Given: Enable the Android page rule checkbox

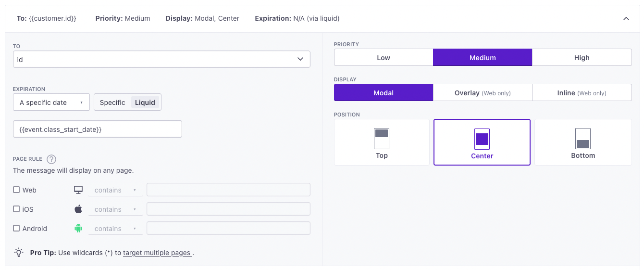Looking at the screenshot, I should [16, 228].
